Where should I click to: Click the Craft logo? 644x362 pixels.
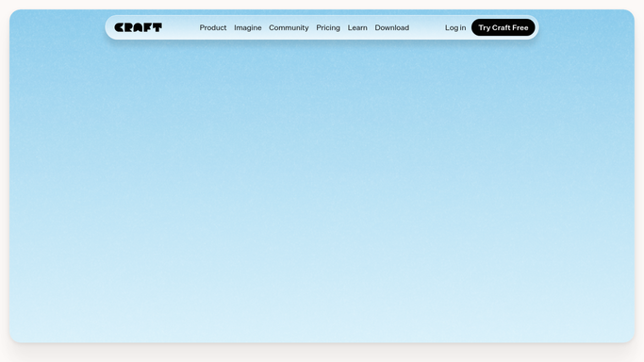(138, 27)
